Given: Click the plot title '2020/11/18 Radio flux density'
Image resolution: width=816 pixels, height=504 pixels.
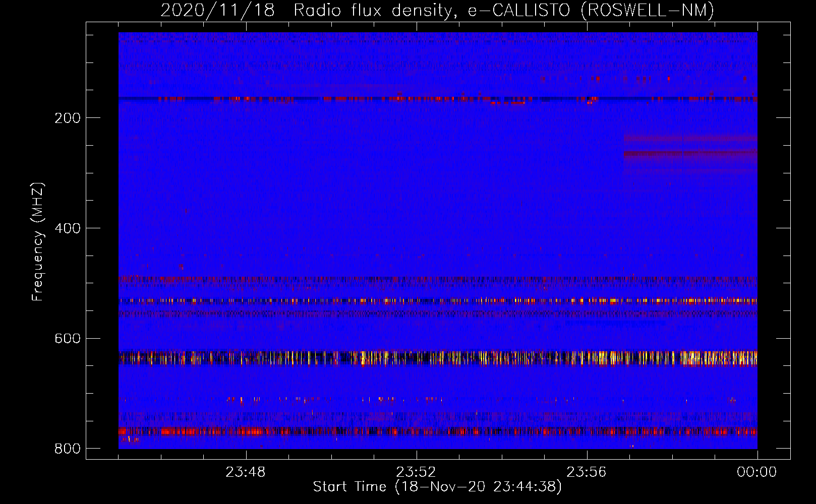Looking at the screenshot, I should [308, 11].
